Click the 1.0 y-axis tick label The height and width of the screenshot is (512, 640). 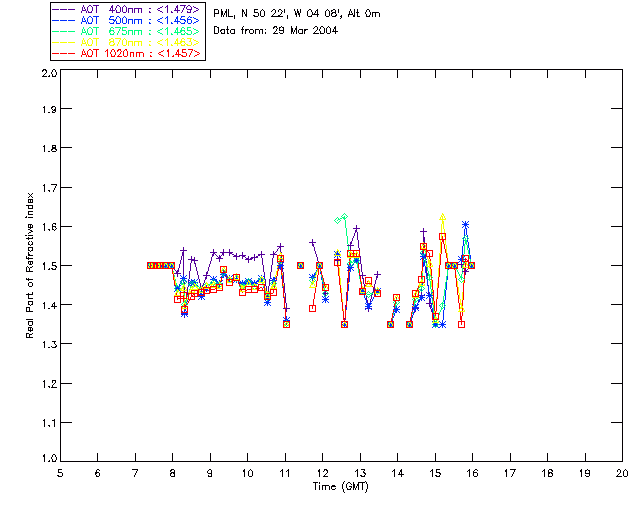pos(49,459)
